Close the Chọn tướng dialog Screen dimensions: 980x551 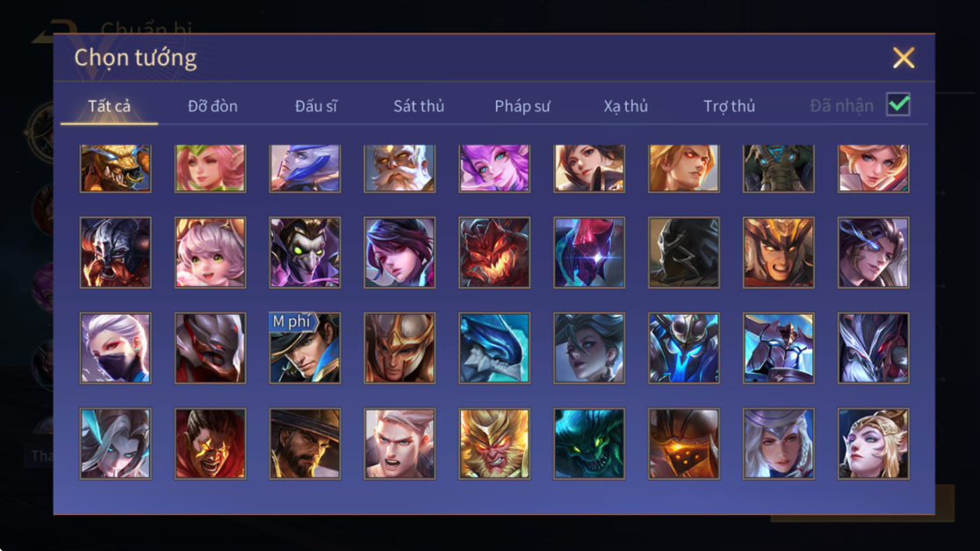[903, 58]
